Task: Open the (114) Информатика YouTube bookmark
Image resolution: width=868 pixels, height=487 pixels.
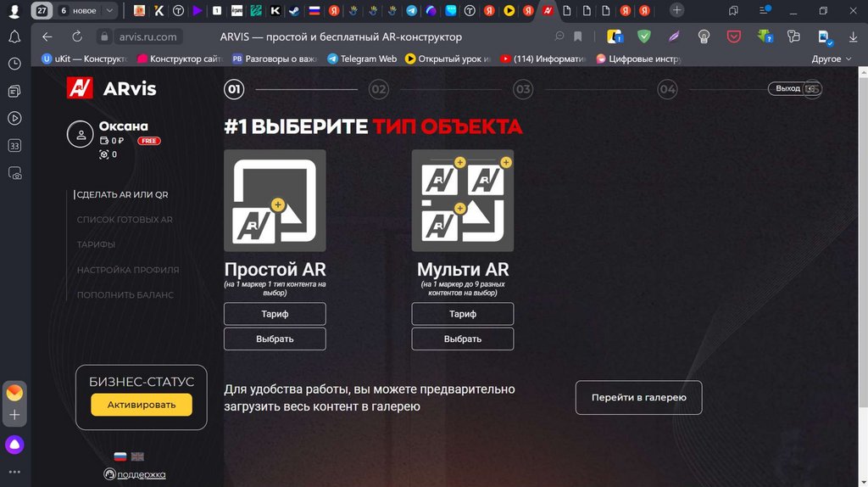Action: pyautogui.click(x=543, y=59)
